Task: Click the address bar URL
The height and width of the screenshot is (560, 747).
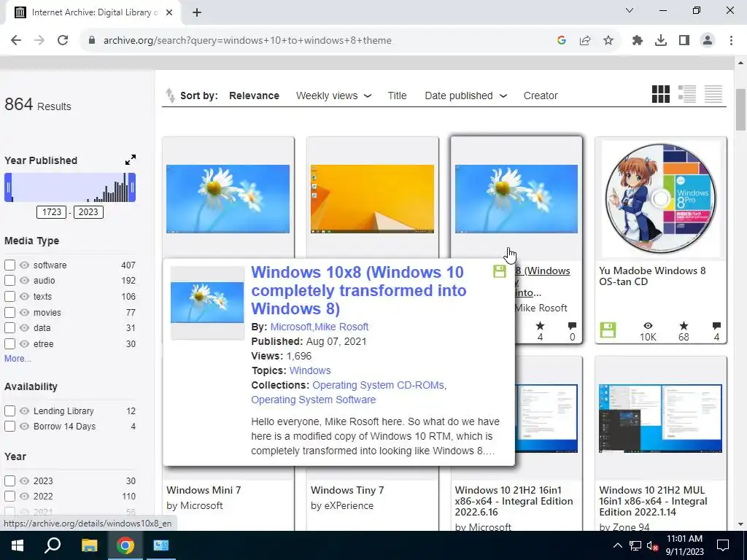Action: (x=247, y=41)
